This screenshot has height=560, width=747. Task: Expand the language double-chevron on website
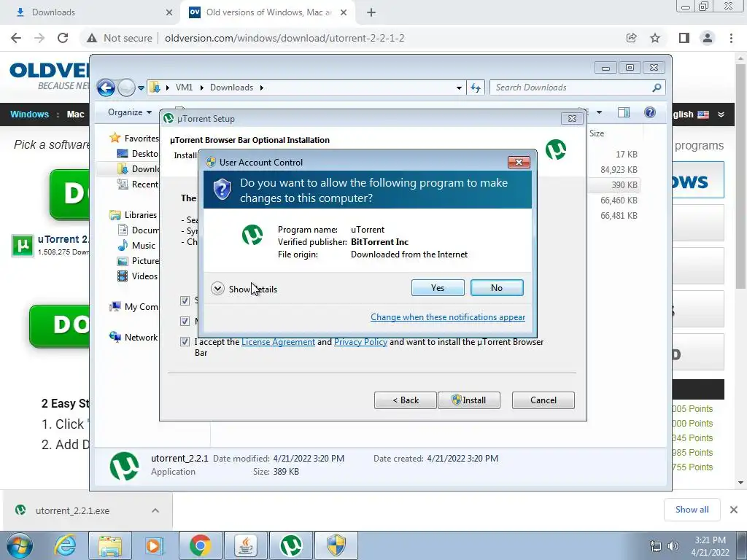click(x=721, y=114)
